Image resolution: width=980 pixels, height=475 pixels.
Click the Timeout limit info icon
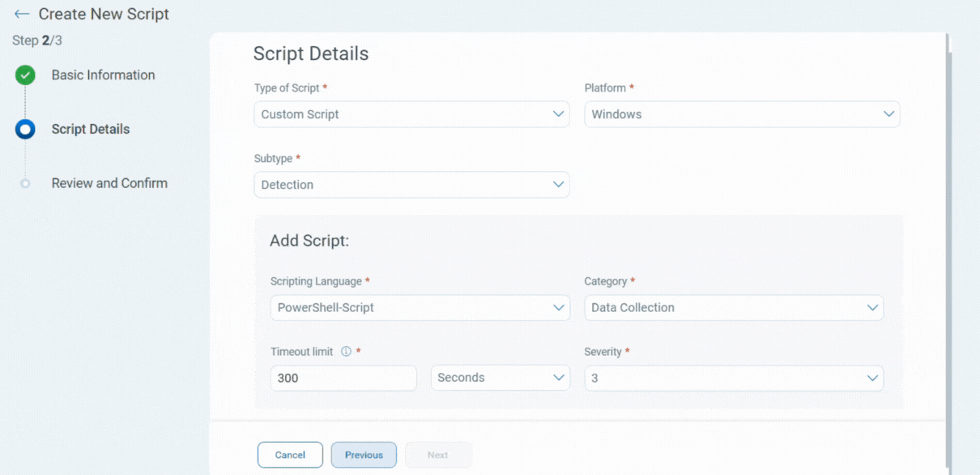pyautogui.click(x=346, y=352)
